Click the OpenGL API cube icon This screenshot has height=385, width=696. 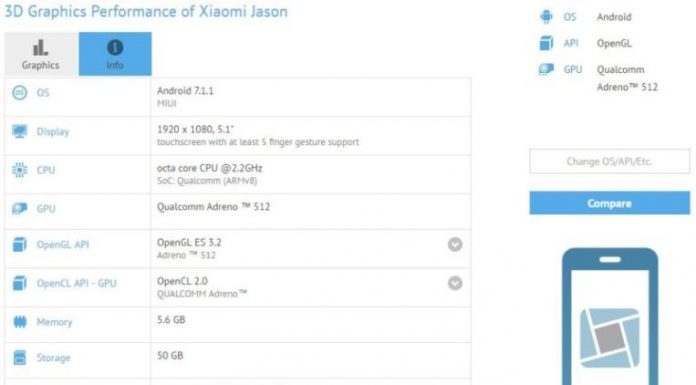[x=20, y=245]
